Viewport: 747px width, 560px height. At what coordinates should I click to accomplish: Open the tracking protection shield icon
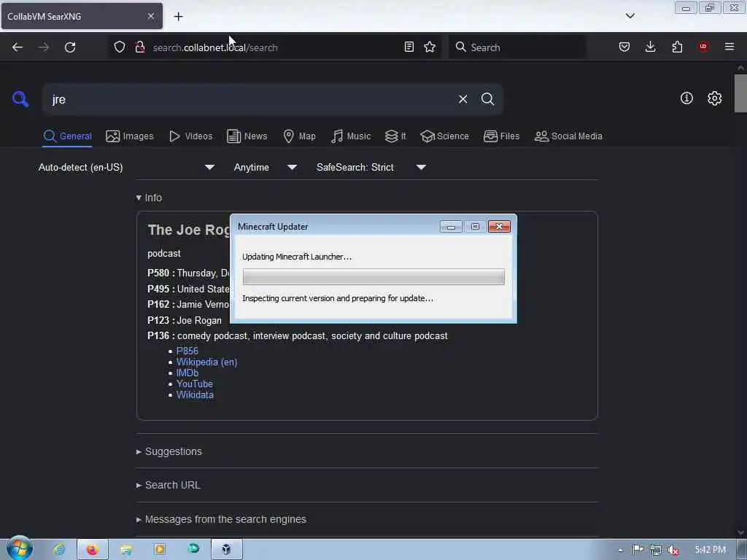pos(120,47)
